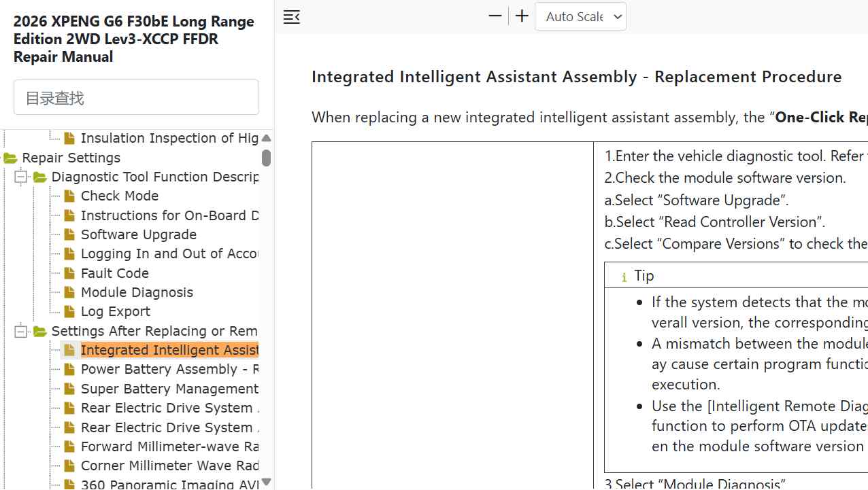
Task: Open Forward Millimeter-wave Radar page
Action: pos(169,447)
